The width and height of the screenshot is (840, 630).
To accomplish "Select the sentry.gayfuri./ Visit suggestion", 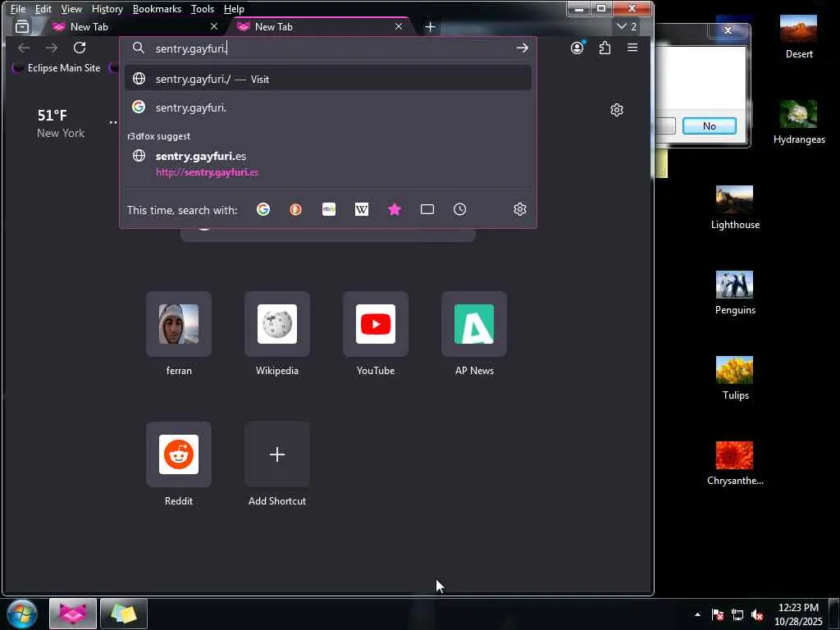I will pyautogui.click(x=328, y=79).
